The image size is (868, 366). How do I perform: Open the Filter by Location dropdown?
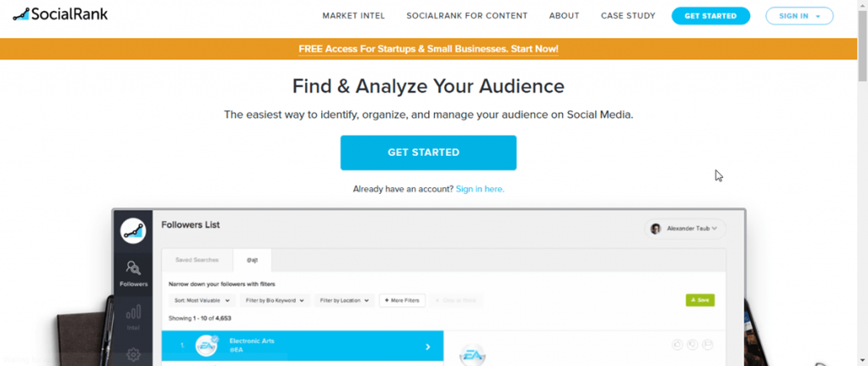pyautogui.click(x=344, y=300)
